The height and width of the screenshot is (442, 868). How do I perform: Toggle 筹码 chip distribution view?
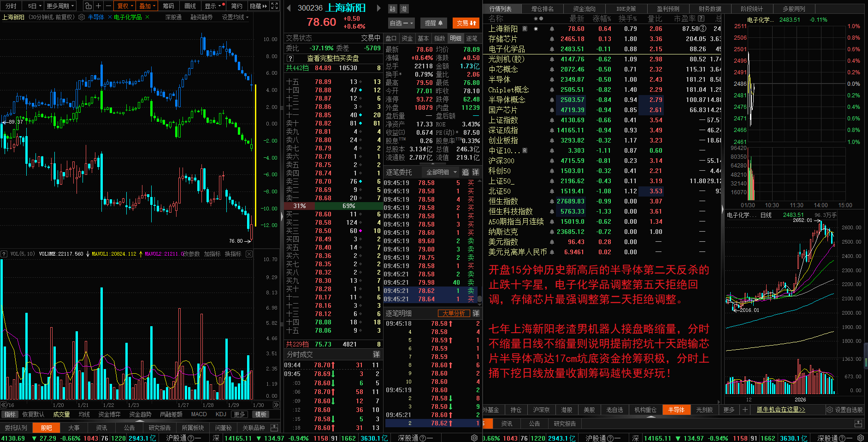[x=169, y=6]
